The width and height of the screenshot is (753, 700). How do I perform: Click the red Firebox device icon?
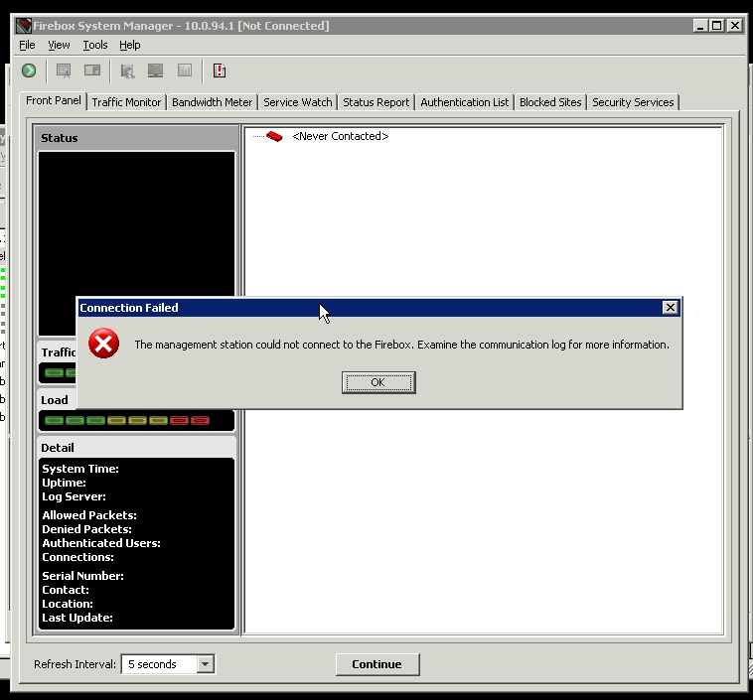[x=274, y=136]
